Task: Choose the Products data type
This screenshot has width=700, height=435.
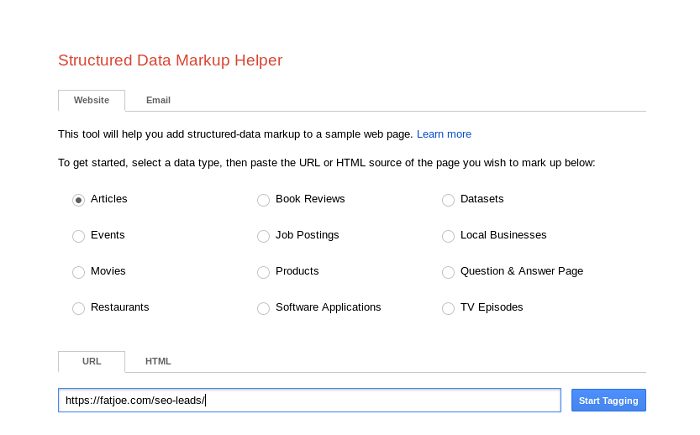Action: point(264,272)
